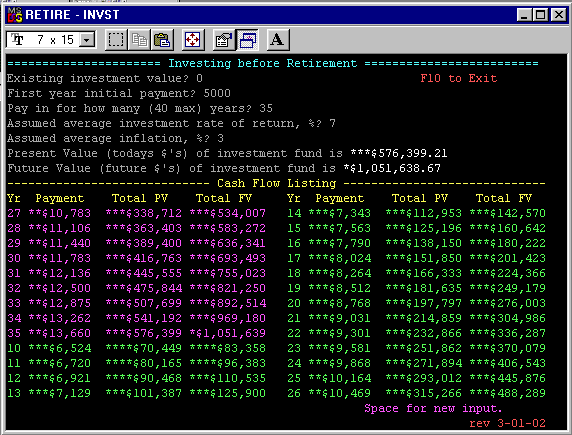Close the RETIRE - INVST window

pos(559,15)
